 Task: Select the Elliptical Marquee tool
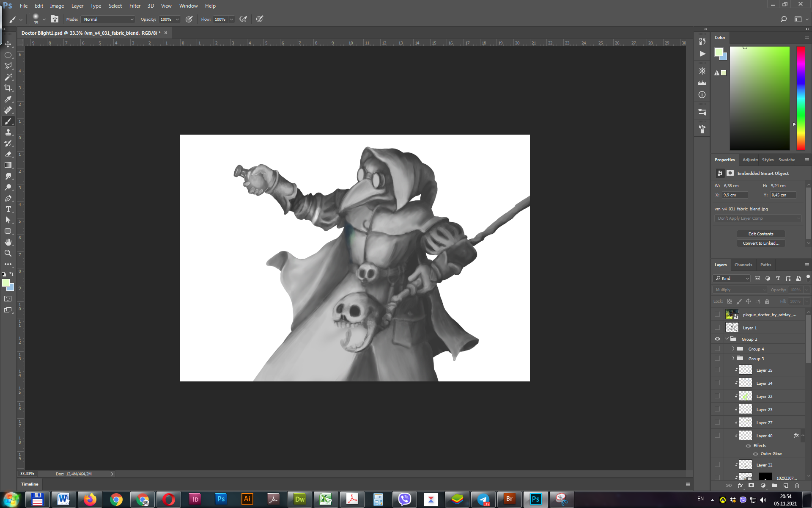8,55
